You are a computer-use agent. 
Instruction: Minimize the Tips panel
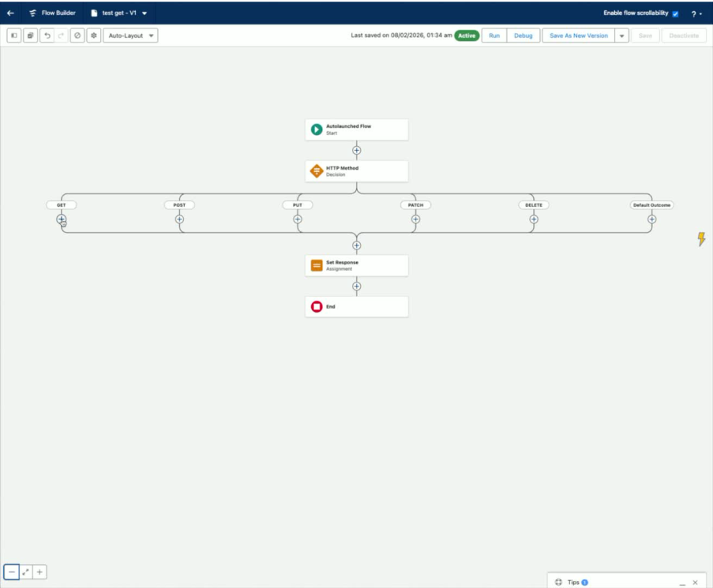point(682,583)
